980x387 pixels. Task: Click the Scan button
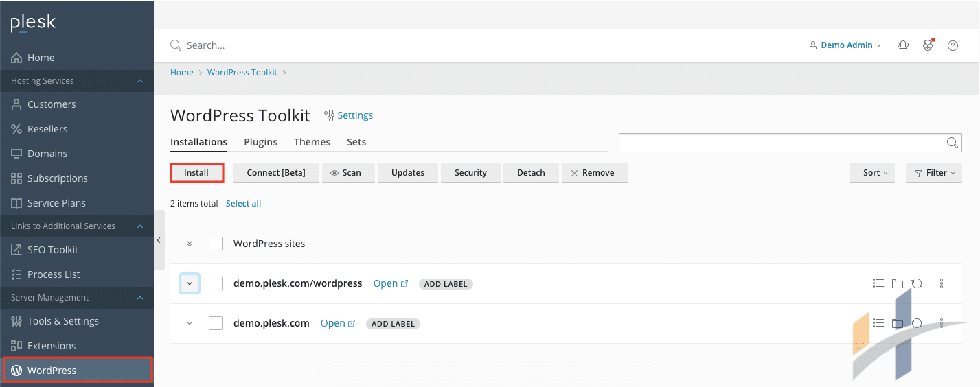(348, 173)
